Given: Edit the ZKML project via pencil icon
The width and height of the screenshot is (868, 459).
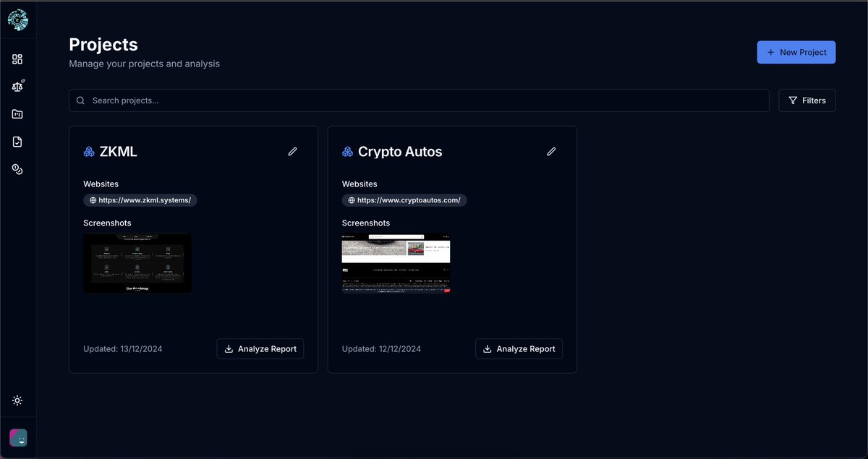Looking at the screenshot, I should point(292,152).
